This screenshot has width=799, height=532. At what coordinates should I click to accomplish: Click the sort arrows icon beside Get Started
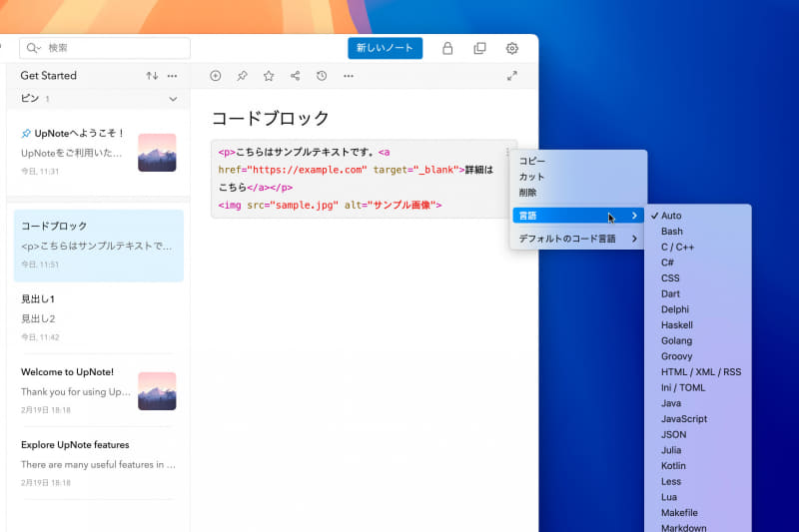[x=152, y=76]
